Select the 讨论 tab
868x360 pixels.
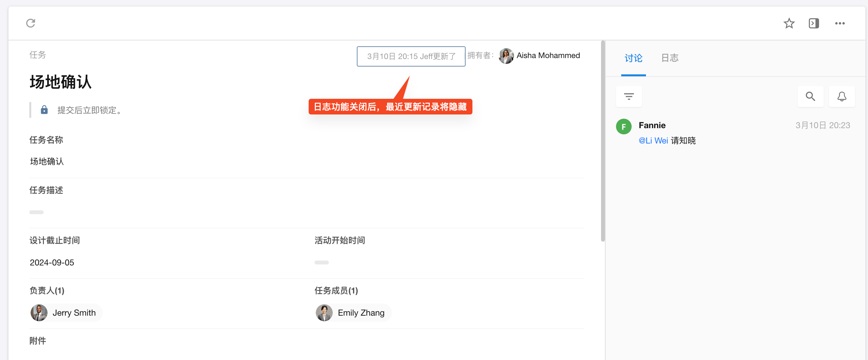pyautogui.click(x=633, y=58)
